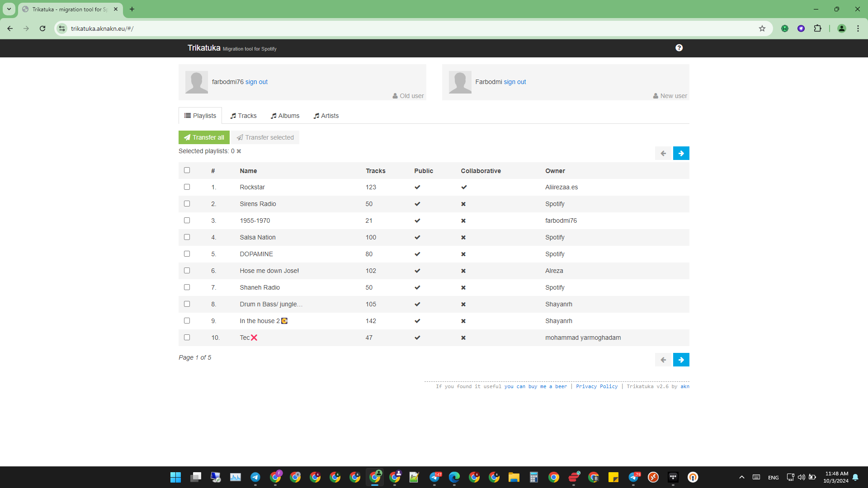This screenshot has width=868, height=488.
Task: Click the Trikatuka logo title
Action: point(204,48)
